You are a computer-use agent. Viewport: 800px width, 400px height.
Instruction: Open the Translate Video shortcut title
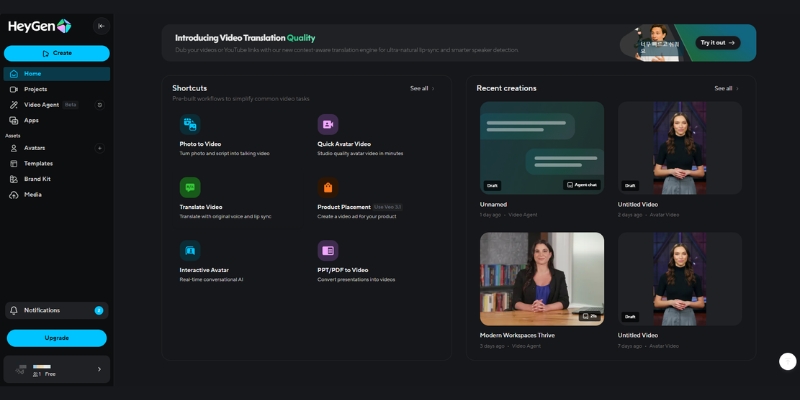point(201,207)
